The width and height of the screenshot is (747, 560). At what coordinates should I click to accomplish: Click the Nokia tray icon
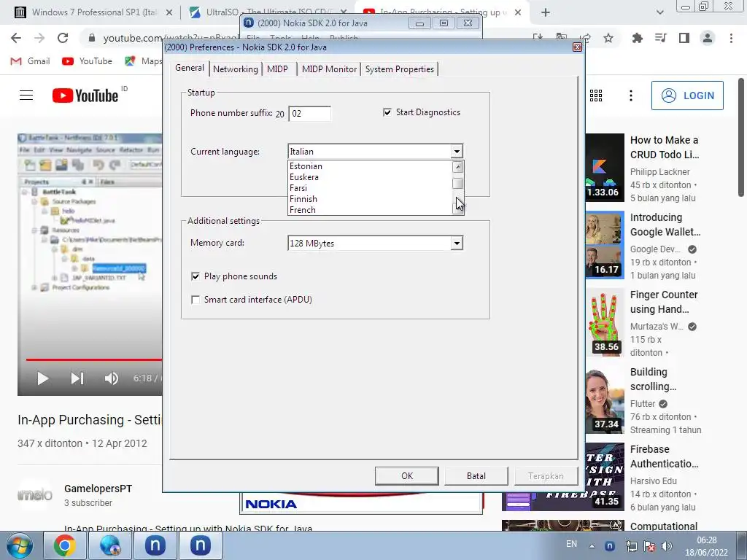(609, 546)
